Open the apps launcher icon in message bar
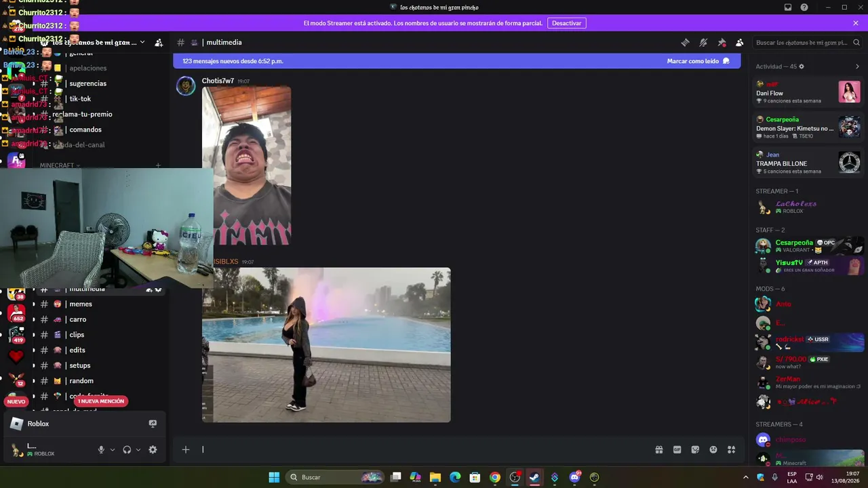 click(x=732, y=449)
